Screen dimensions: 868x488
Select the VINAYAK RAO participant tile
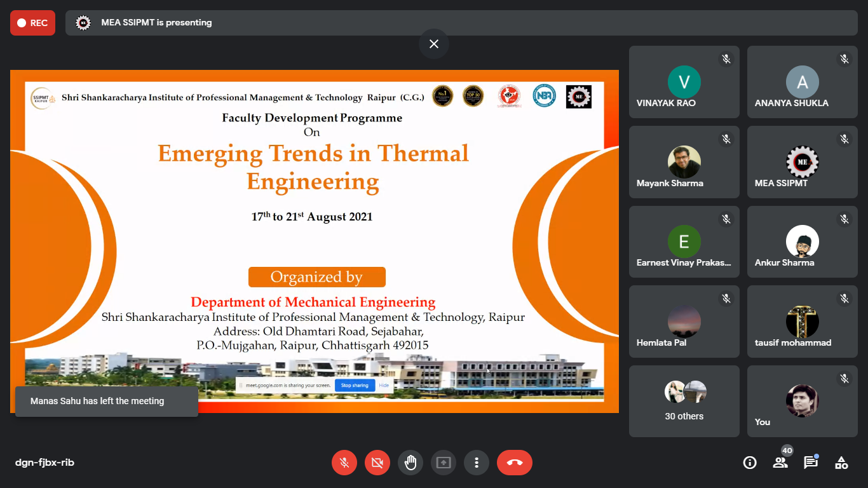point(684,82)
